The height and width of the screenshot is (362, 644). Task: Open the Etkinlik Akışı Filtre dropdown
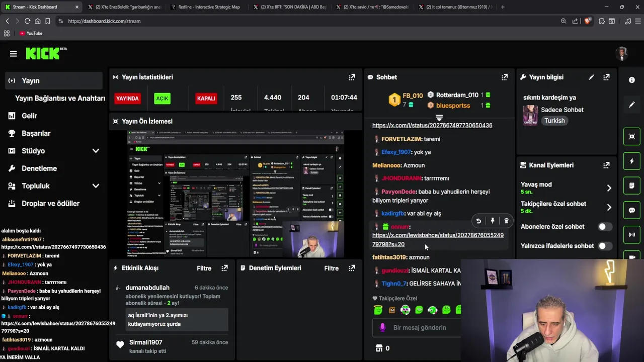pos(204,268)
